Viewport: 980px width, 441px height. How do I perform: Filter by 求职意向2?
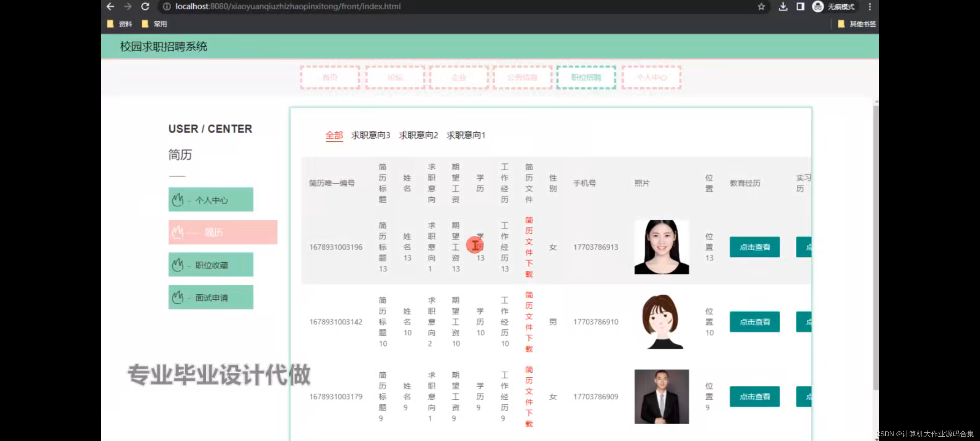pos(418,136)
